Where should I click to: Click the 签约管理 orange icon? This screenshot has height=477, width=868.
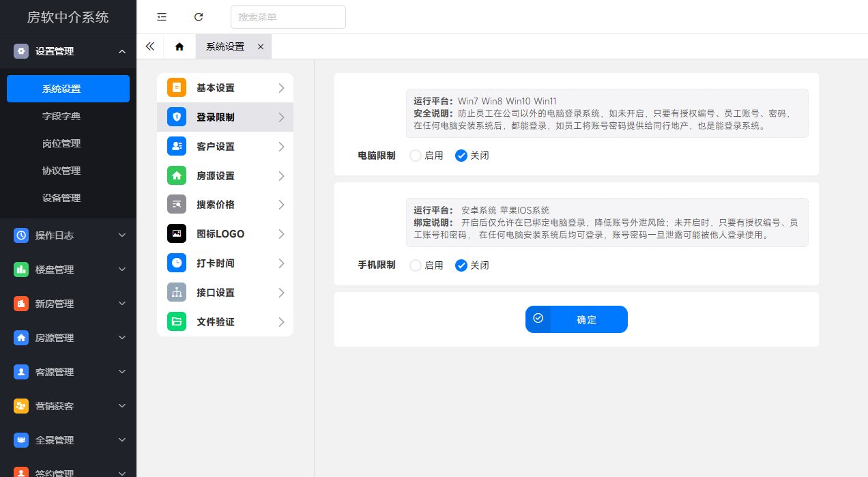pos(21,472)
